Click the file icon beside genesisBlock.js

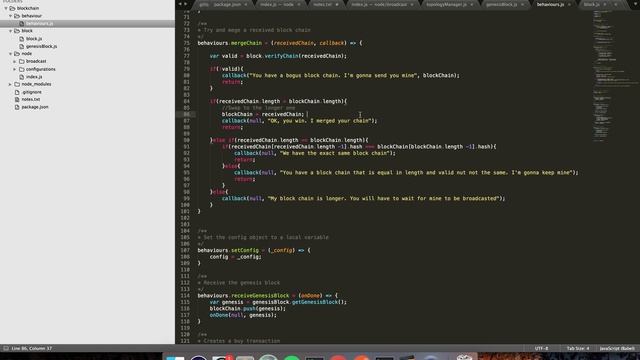pyautogui.click(x=22, y=47)
